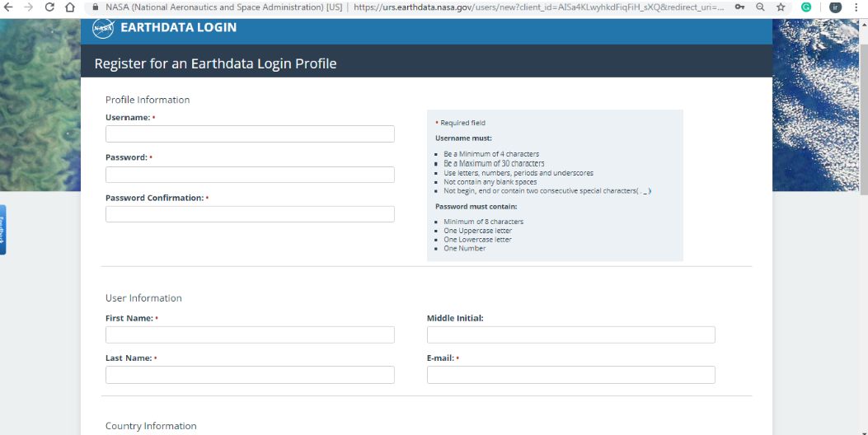Click the Username input field

click(x=250, y=134)
